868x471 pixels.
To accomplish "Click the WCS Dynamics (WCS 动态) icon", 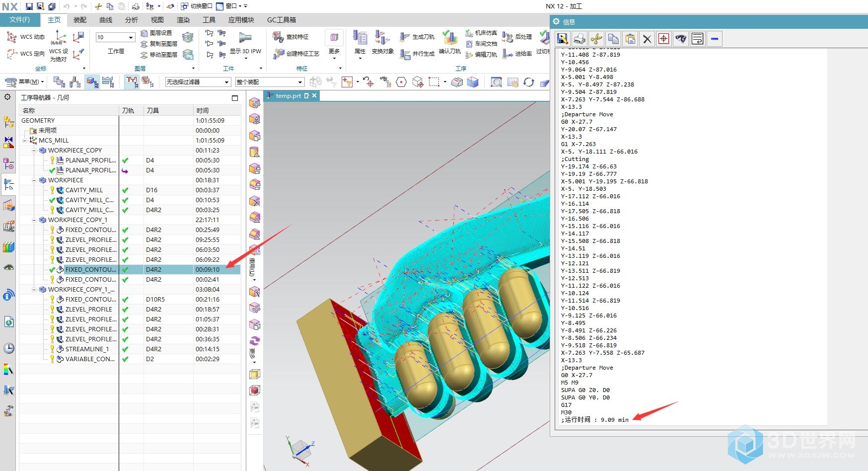I will coord(11,37).
